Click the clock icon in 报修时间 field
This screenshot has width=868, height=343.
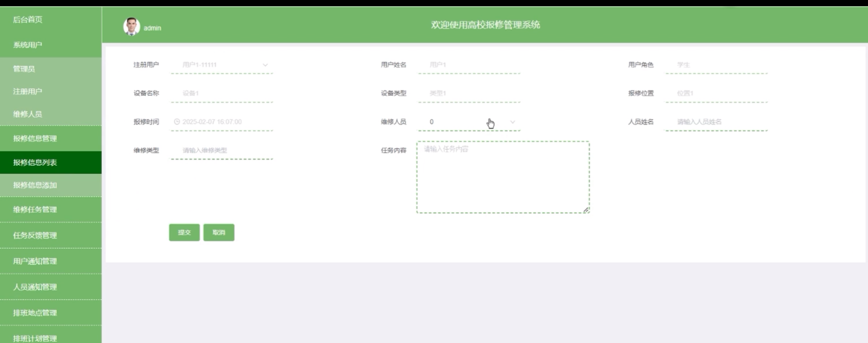pyautogui.click(x=176, y=122)
